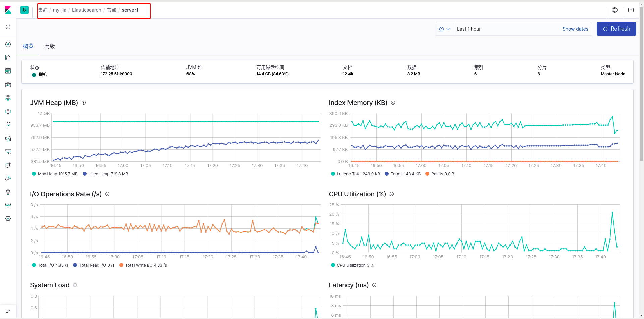Open Management gear icon
644x319 pixels.
click(x=8, y=219)
